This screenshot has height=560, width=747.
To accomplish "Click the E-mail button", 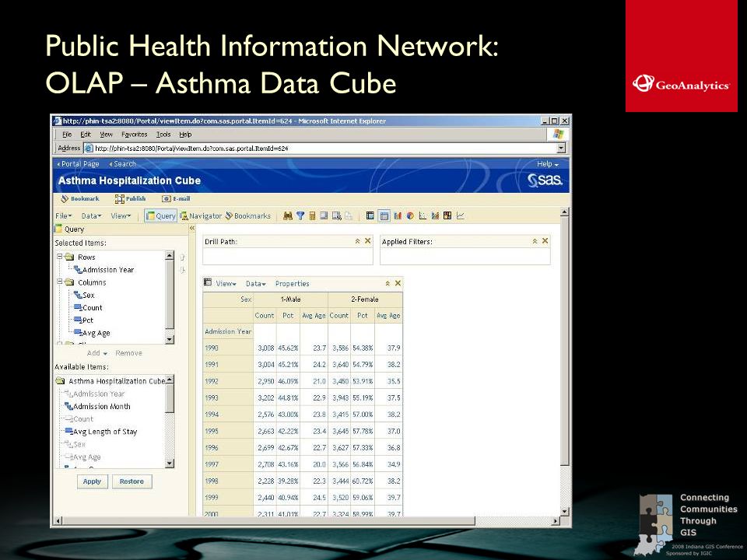I will pos(175,198).
